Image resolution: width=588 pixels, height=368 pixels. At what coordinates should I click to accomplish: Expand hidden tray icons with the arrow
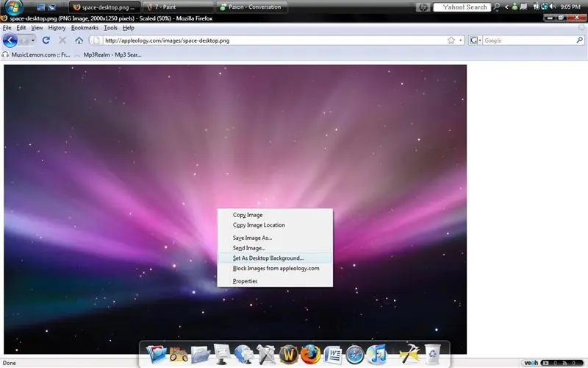point(506,7)
